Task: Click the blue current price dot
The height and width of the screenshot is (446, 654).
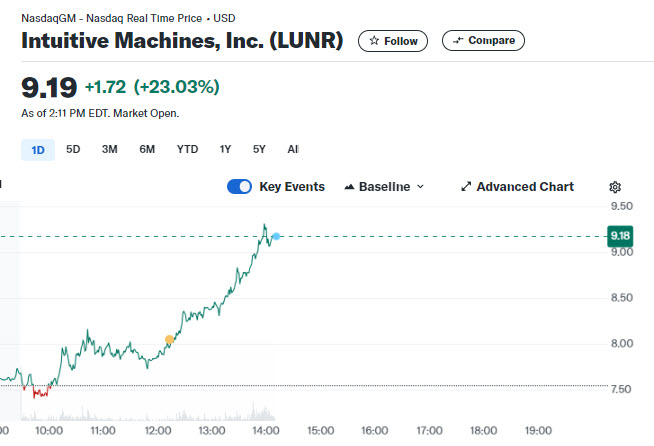Action: (276, 237)
